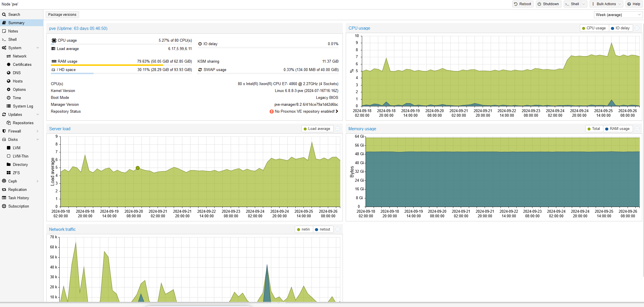Click the ZFS grid icon
Viewport: 644px width, 307px height.
click(x=9, y=173)
